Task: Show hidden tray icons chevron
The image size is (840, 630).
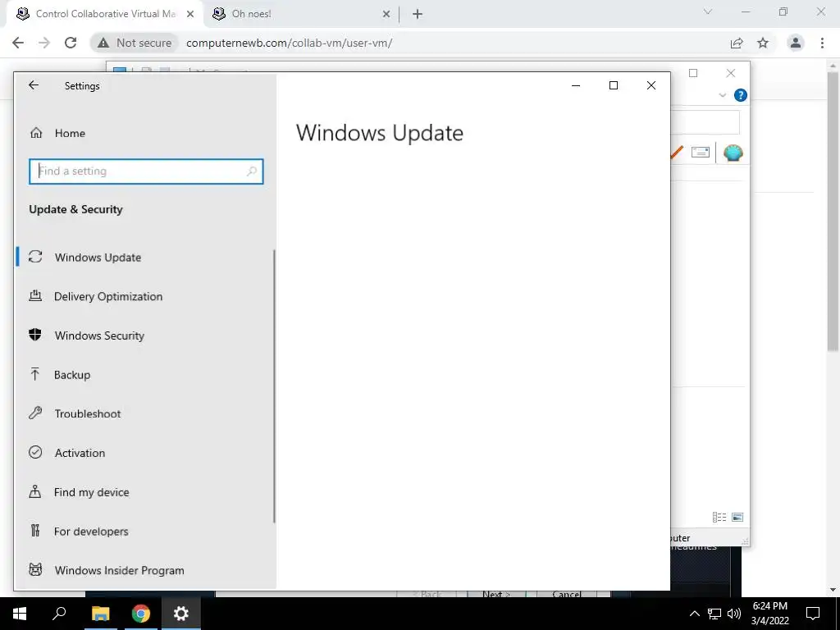Action: pyautogui.click(x=694, y=614)
